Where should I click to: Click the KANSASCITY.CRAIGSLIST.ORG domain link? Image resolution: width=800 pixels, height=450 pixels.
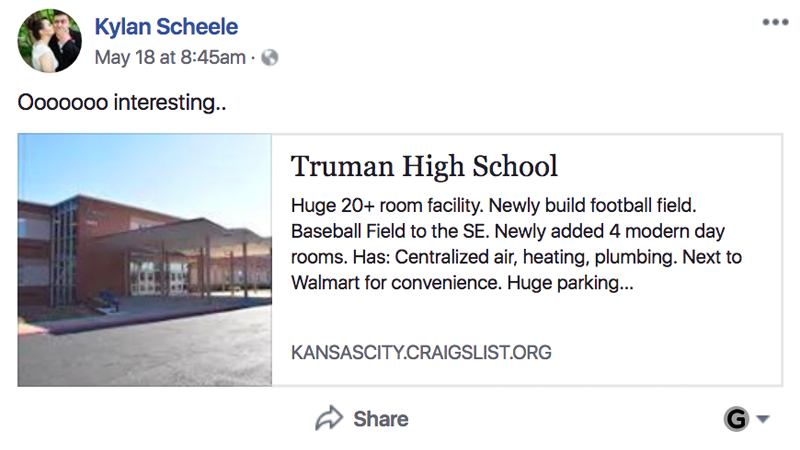pos(421,353)
